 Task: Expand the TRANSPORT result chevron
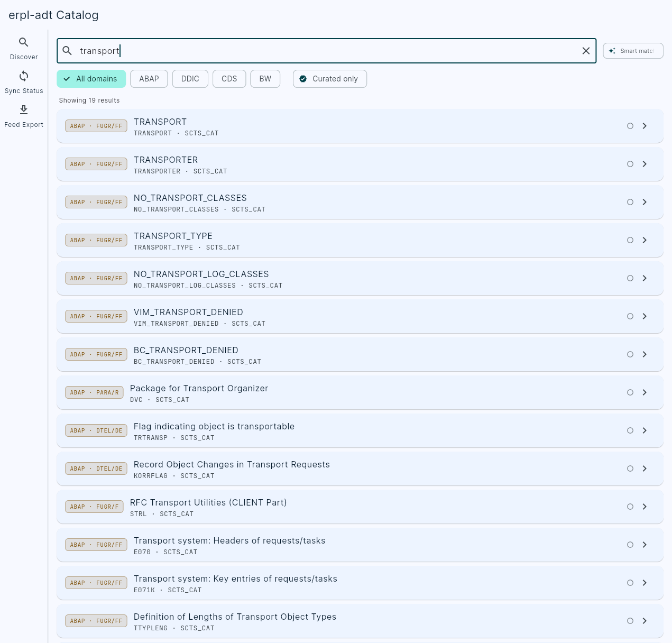[645, 126]
